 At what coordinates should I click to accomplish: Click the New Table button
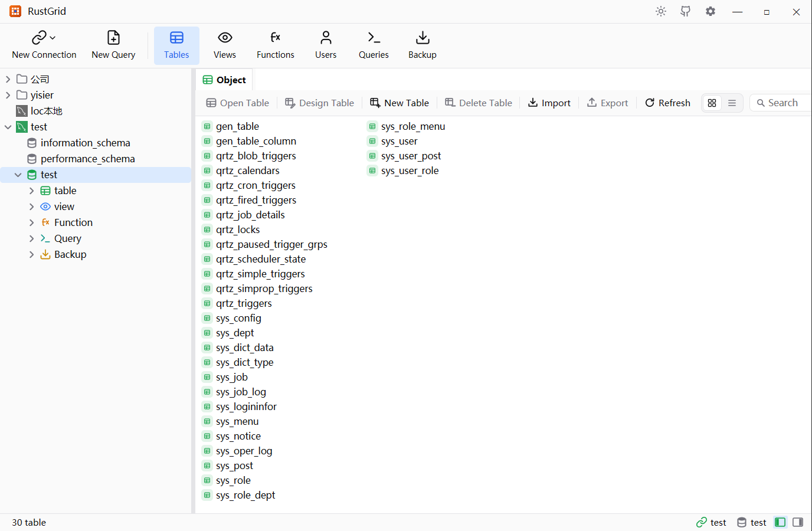[x=400, y=103]
